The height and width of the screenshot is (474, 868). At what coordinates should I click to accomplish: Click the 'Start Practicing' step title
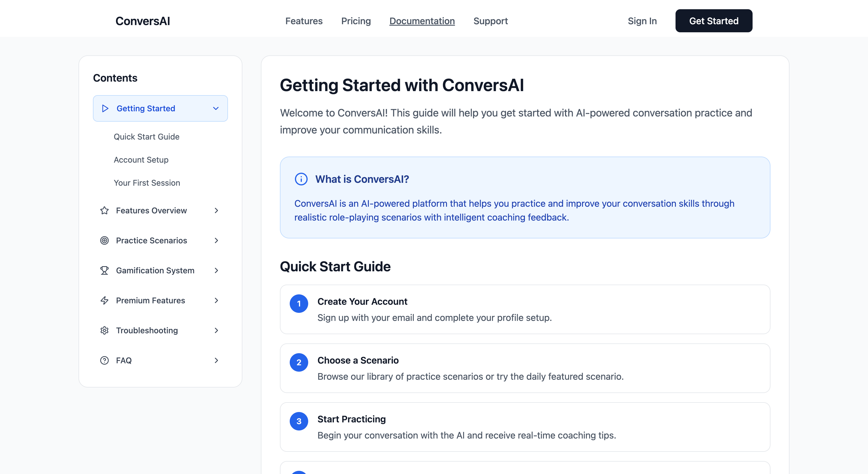[x=351, y=419]
